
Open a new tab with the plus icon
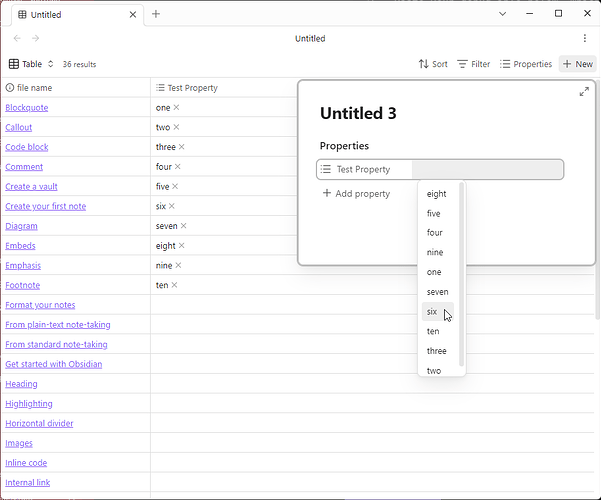[x=156, y=14]
